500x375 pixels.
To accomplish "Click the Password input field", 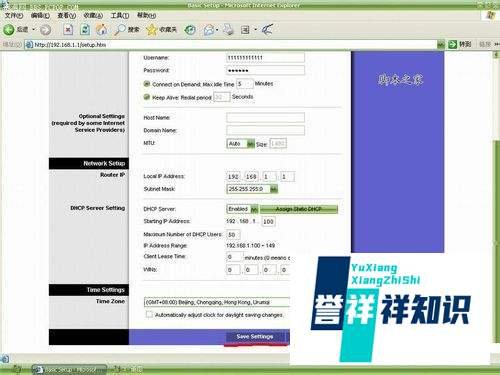I will (265, 70).
